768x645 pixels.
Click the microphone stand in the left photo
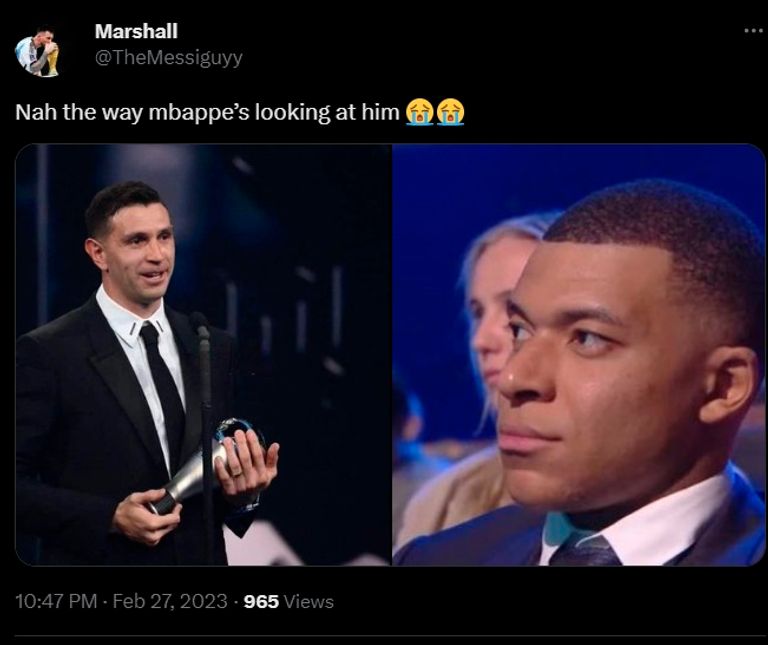click(205, 436)
